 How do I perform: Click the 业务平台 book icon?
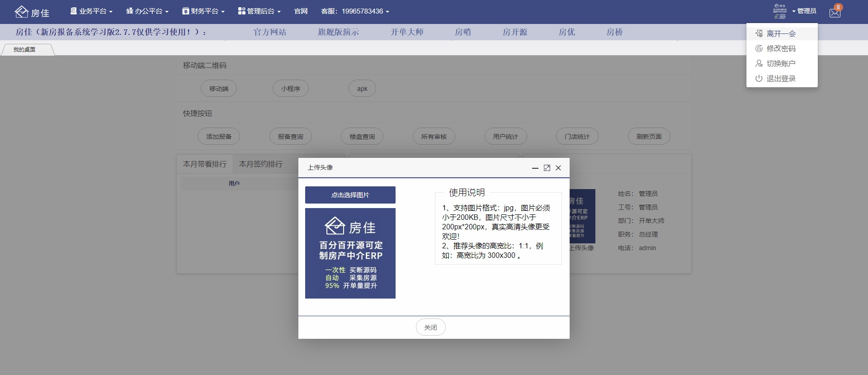pyautogui.click(x=73, y=11)
